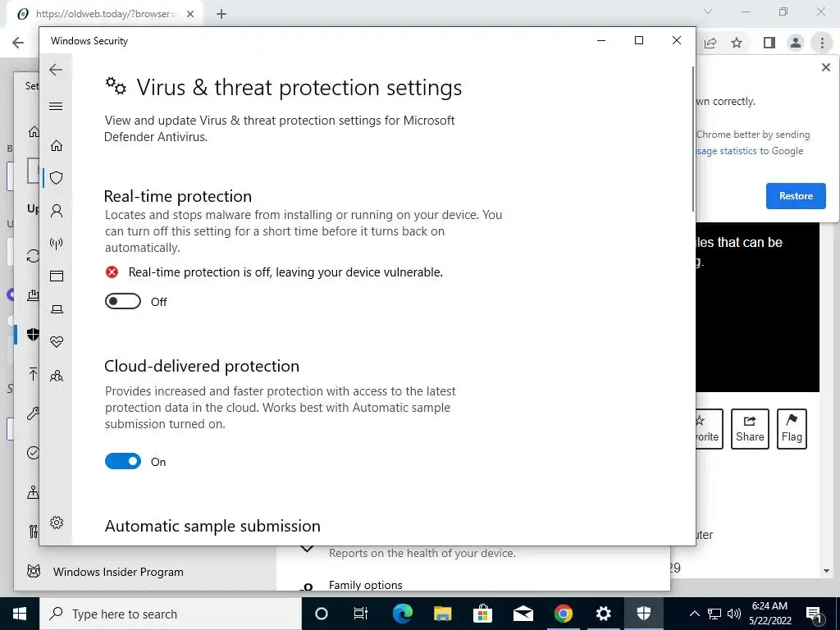Click Chrome share page icon
Viewport: 840px width, 630px height.
[x=710, y=43]
